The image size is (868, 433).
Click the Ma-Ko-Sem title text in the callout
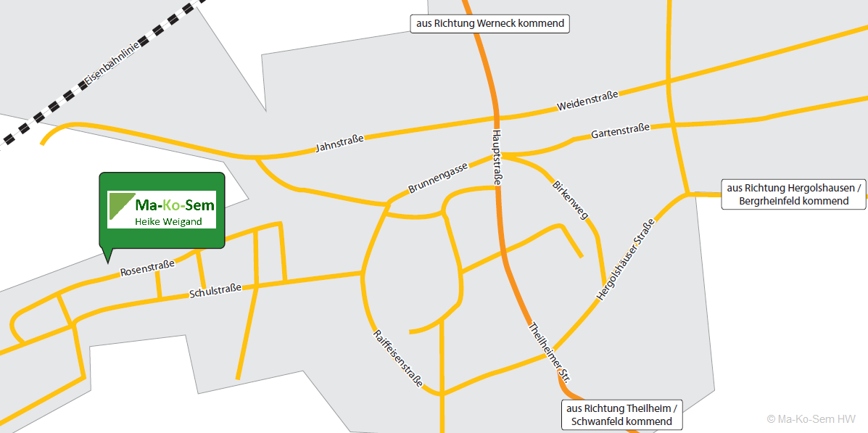174,205
